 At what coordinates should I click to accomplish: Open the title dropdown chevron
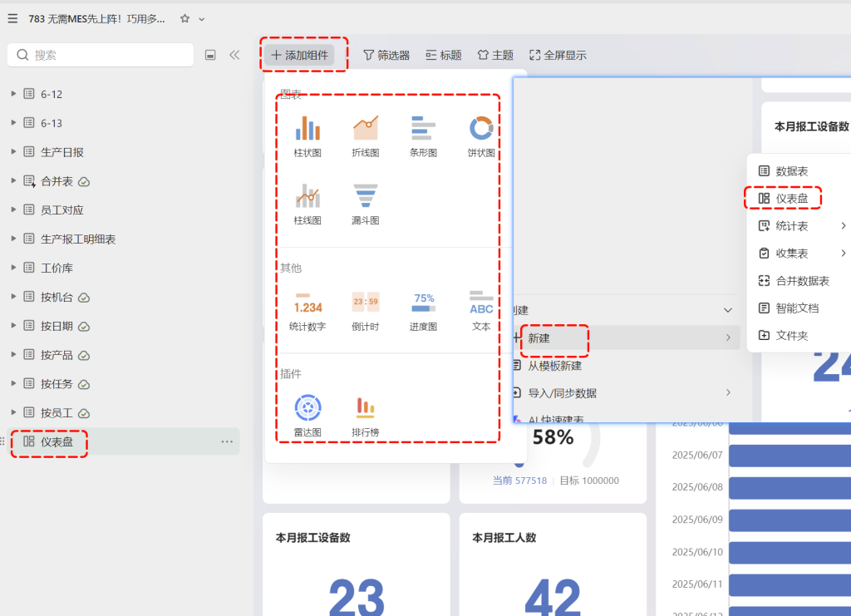pyautogui.click(x=202, y=20)
